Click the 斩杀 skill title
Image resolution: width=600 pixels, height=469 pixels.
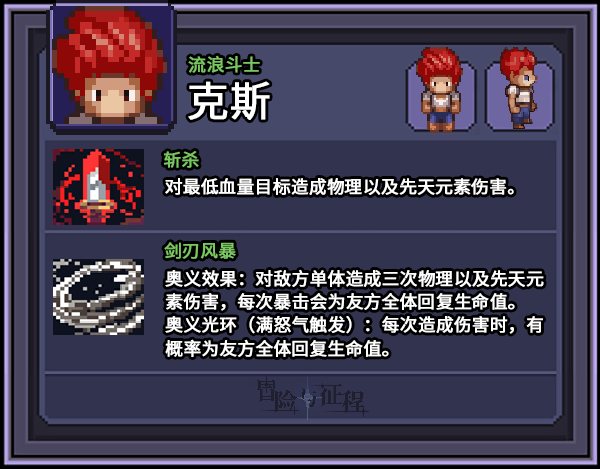pyautogui.click(x=181, y=160)
